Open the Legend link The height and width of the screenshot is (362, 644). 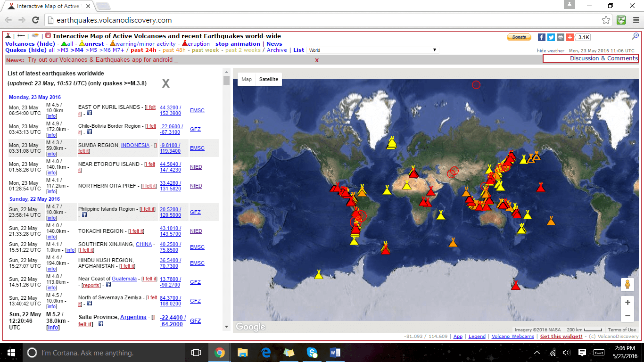[x=477, y=337]
